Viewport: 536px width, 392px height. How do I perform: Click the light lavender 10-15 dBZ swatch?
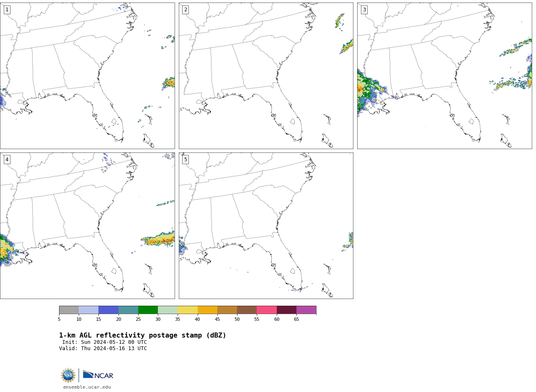pos(88,310)
